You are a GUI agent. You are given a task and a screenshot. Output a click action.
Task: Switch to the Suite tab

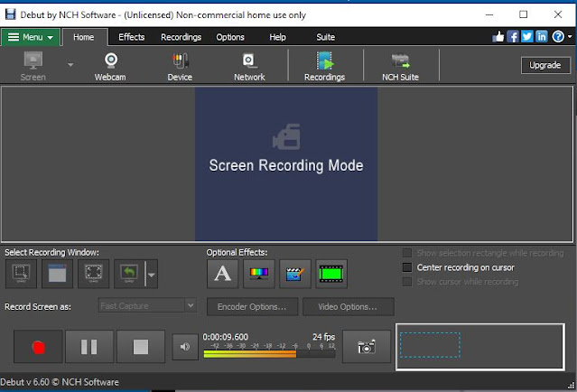326,37
